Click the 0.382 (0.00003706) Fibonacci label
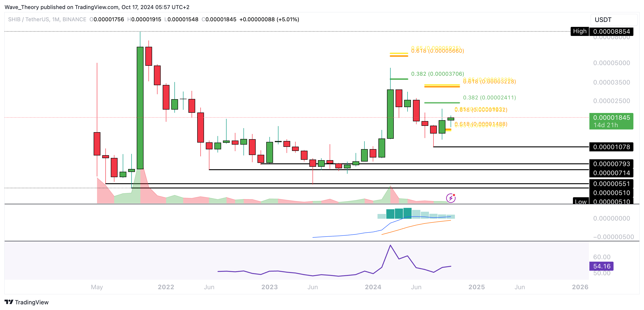Image resolution: width=644 pixels, height=310 pixels. pyautogui.click(x=437, y=74)
